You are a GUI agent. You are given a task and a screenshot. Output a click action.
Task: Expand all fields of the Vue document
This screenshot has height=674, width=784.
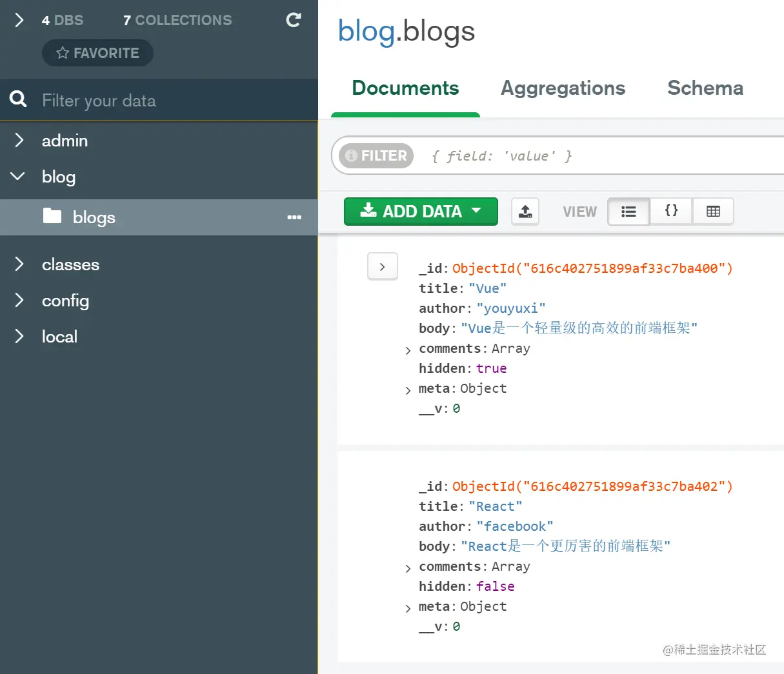[x=383, y=266]
